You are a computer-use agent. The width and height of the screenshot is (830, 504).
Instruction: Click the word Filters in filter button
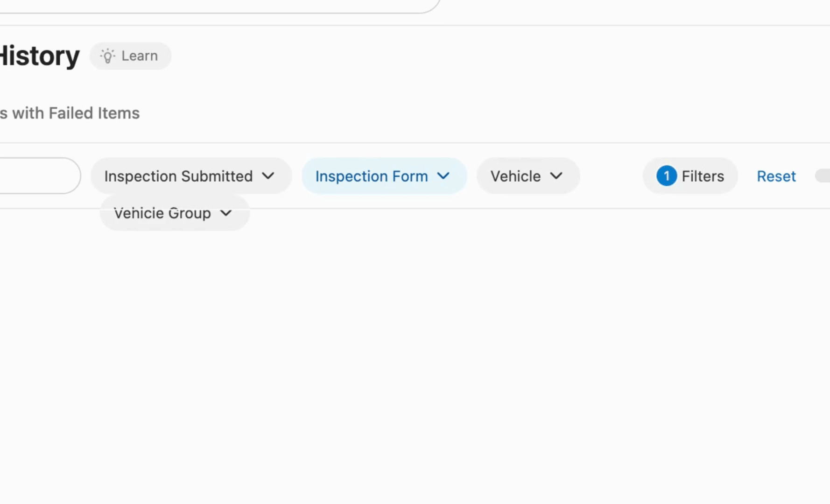tap(703, 176)
